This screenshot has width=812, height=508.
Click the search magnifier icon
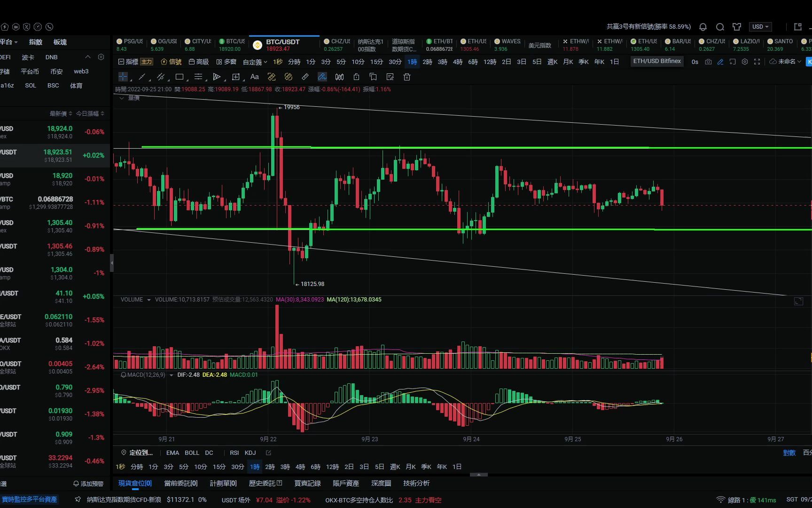pyautogui.click(x=720, y=27)
